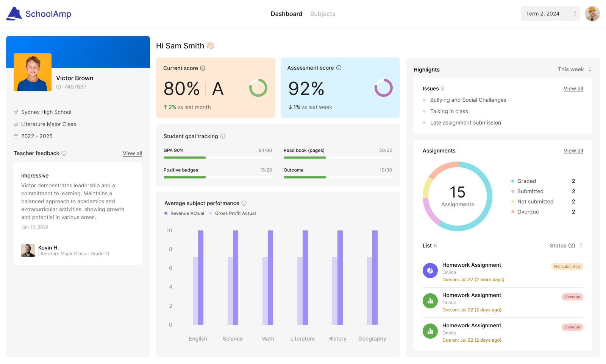Click View all for Teacher feedback
The image size is (606, 364).
click(x=132, y=153)
